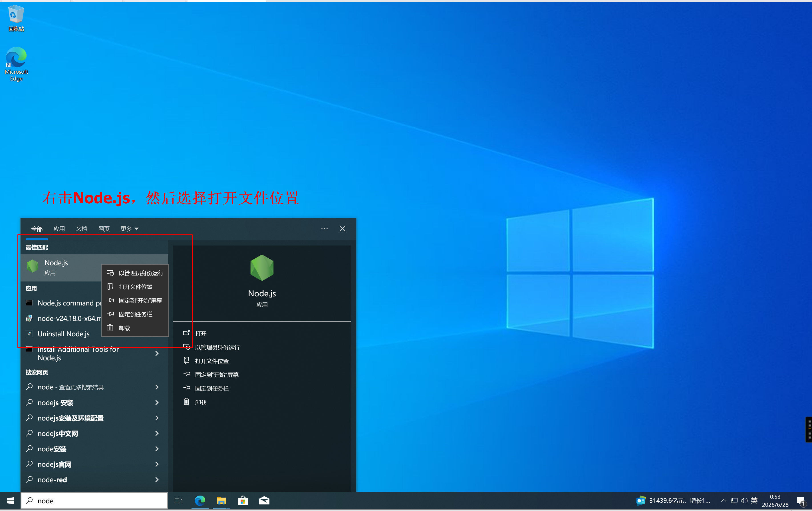812x511 pixels.
Task: Switch to the 网页 search tab
Action: [104, 229]
